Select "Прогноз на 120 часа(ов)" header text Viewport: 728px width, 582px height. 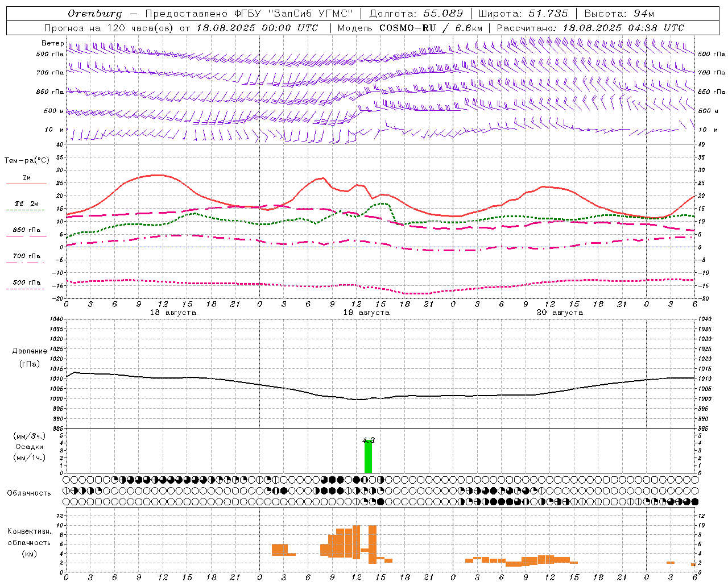point(110,28)
